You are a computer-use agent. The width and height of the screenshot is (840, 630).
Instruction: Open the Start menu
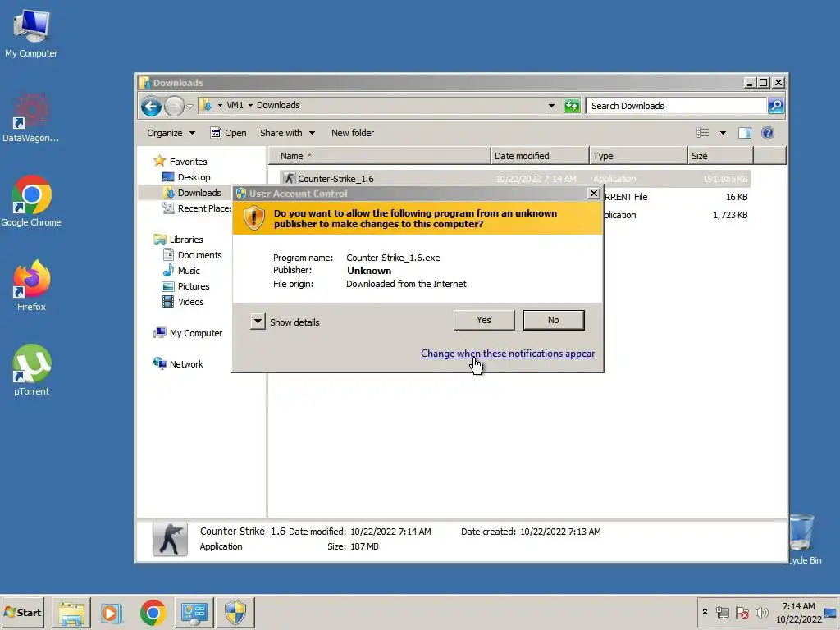(x=22, y=612)
